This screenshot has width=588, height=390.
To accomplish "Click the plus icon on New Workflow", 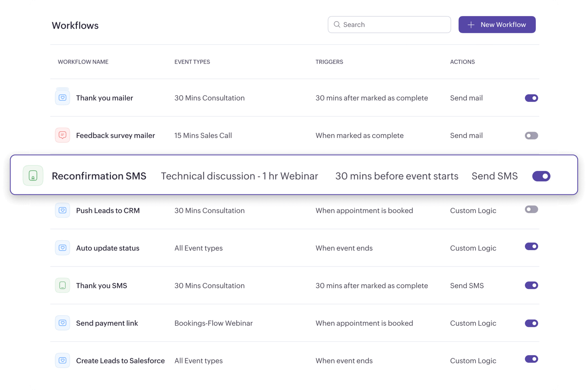I will coord(471,25).
